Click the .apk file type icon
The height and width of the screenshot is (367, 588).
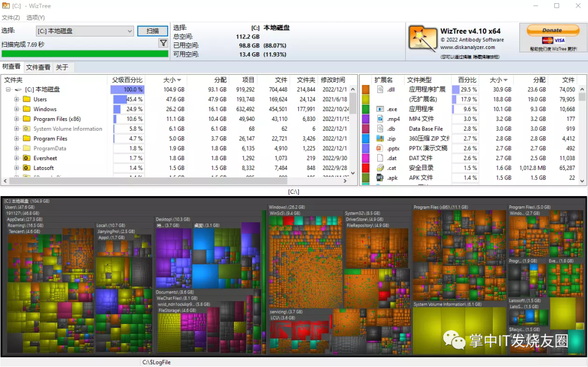point(380,178)
